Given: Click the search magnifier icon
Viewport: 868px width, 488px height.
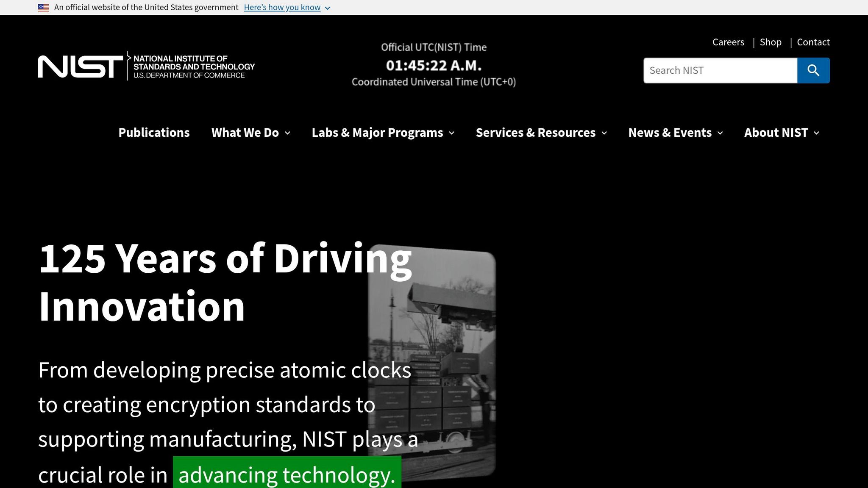Looking at the screenshot, I should click(x=813, y=70).
